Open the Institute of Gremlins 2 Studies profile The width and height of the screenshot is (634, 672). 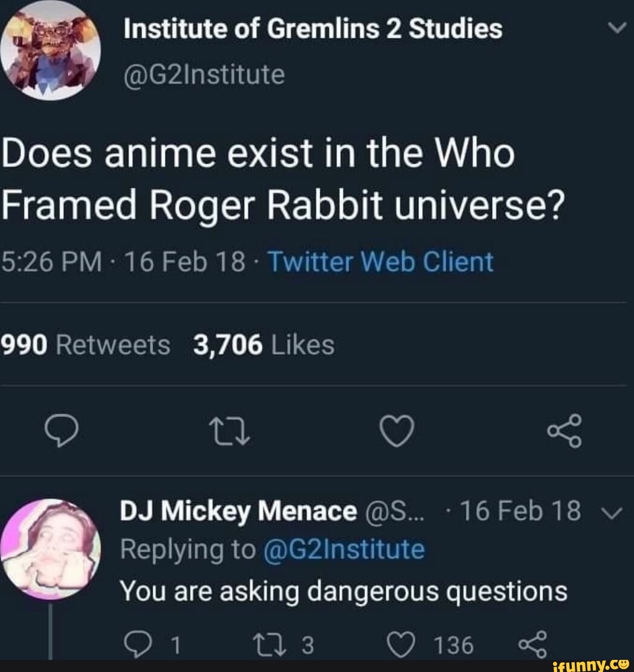(312, 27)
